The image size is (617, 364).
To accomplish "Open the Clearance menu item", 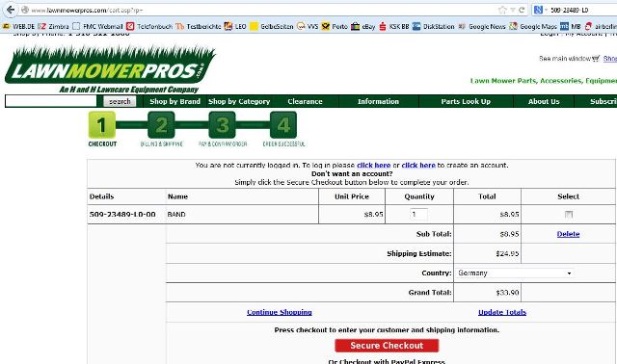I will coord(305,101).
